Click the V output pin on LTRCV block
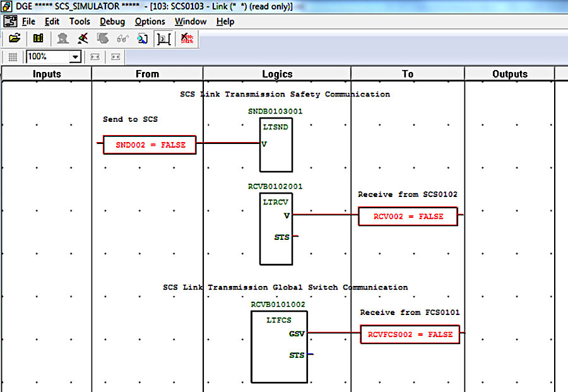This screenshot has height=392, width=568. [x=287, y=215]
